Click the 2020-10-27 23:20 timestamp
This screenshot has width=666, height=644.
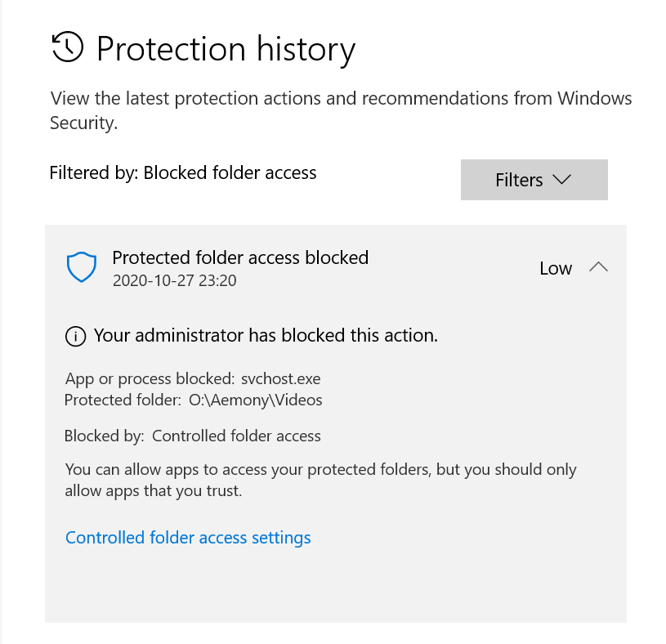click(x=175, y=281)
